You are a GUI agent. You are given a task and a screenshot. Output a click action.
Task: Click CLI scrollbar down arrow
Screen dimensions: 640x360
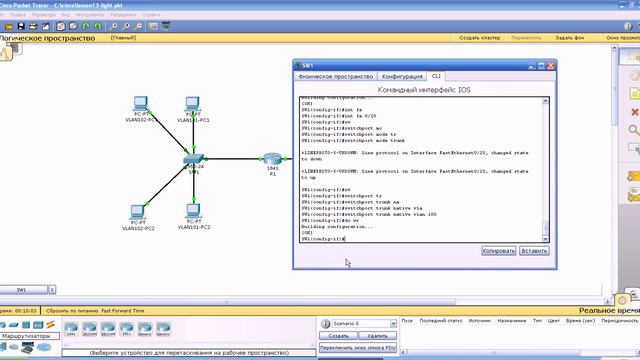click(x=545, y=239)
